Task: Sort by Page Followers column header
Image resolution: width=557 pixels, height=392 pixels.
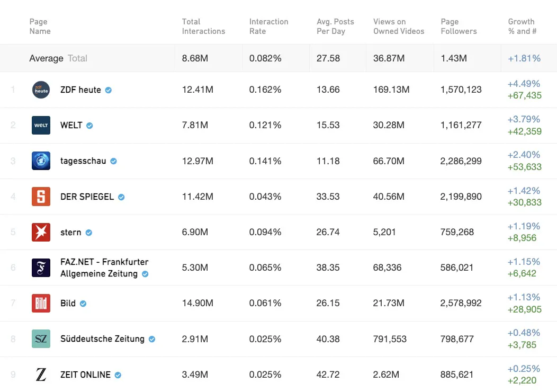Action: click(x=459, y=26)
